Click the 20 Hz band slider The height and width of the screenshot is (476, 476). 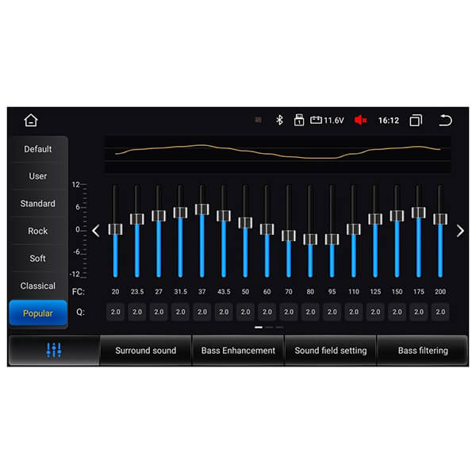[115, 229]
